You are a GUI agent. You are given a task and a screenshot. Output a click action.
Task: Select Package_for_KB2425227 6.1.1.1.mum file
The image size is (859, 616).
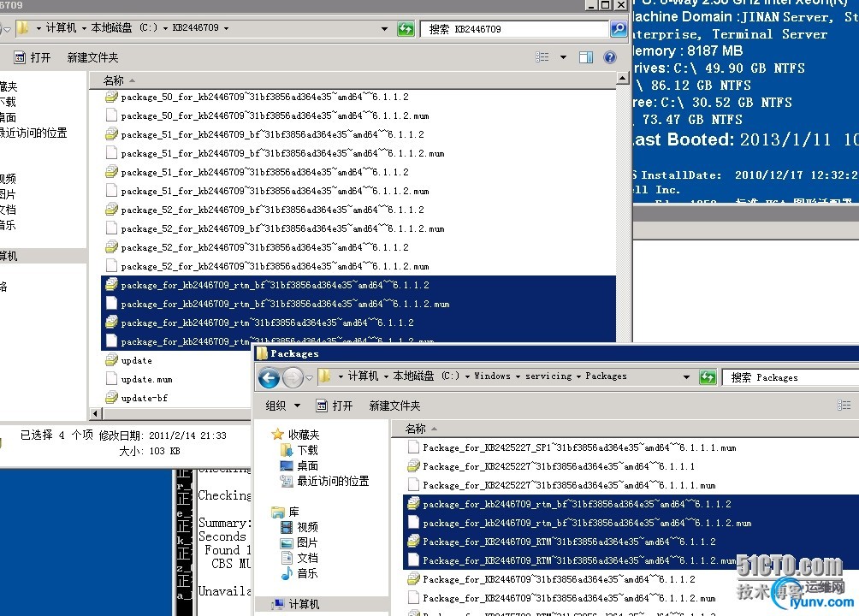click(563, 485)
